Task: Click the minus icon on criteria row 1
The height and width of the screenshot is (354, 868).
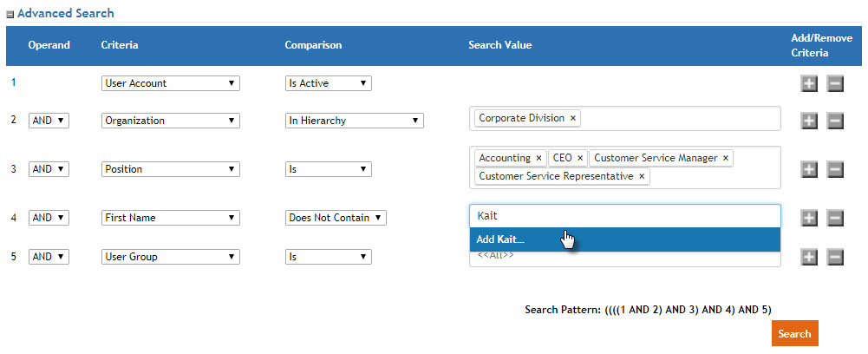Action: click(834, 83)
